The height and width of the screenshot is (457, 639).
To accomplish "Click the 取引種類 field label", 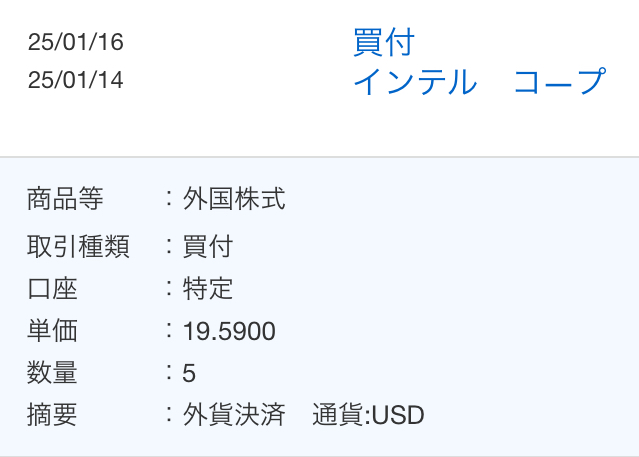I will pyautogui.click(x=78, y=246).
